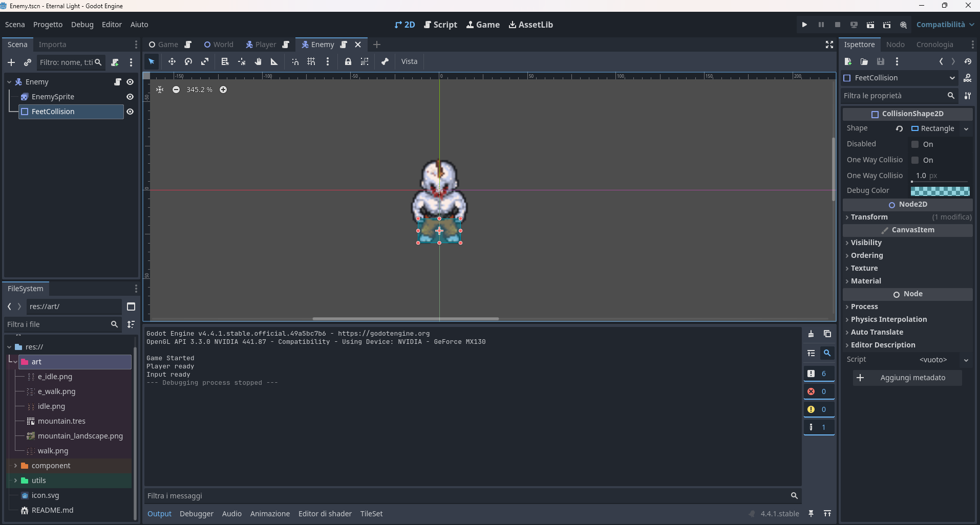Viewport: 980px width, 525px height.
Task: Lock the selected node
Action: click(348, 61)
